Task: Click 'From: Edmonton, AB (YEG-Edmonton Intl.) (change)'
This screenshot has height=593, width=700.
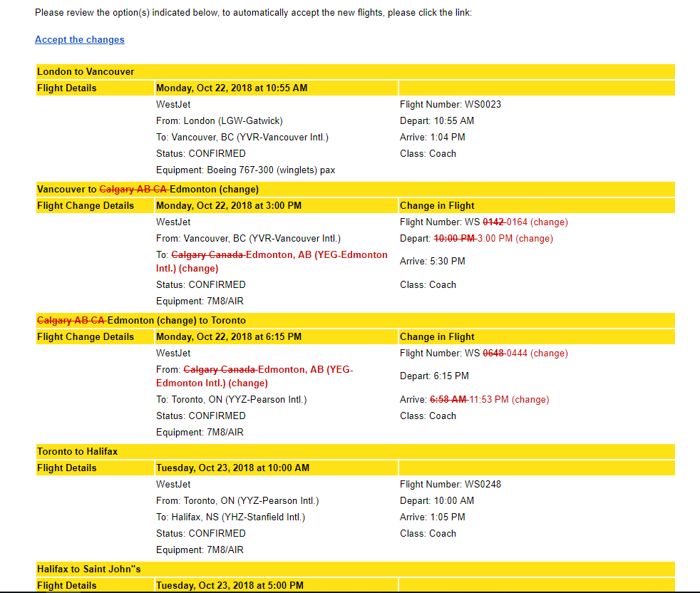Action: click(x=254, y=376)
